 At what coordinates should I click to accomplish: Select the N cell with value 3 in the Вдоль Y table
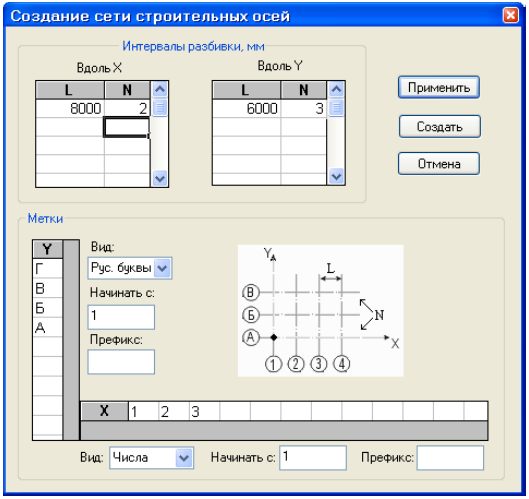[x=304, y=109]
